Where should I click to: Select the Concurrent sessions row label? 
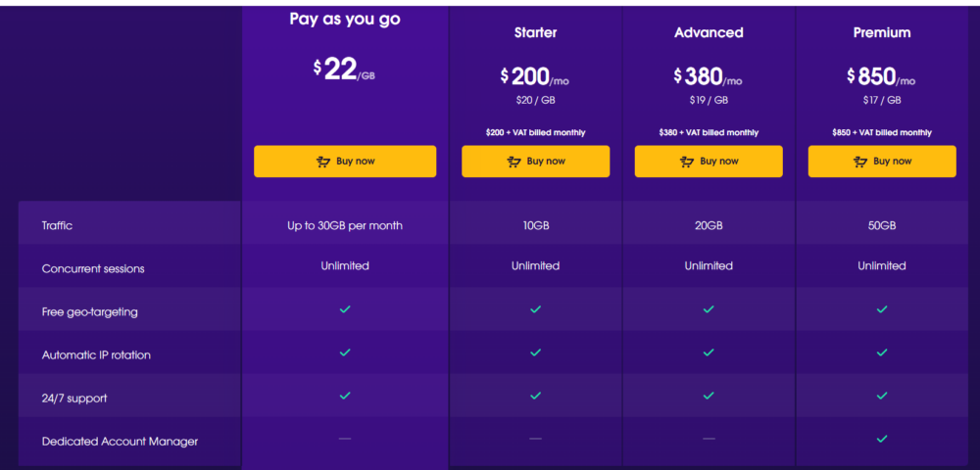pos(93,269)
